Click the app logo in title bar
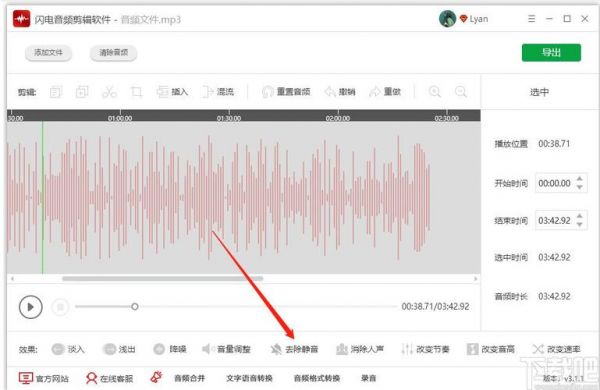 click(21, 19)
